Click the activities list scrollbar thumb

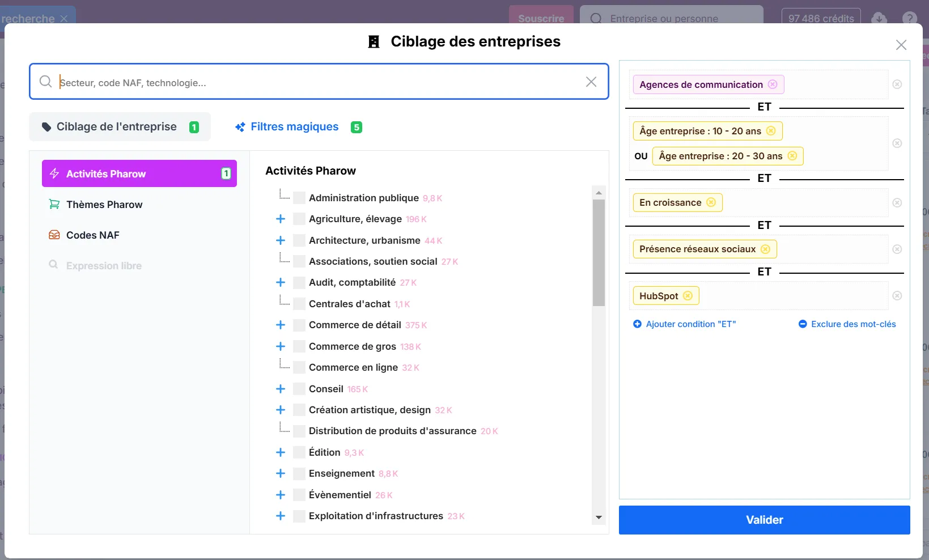coord(599,252)
